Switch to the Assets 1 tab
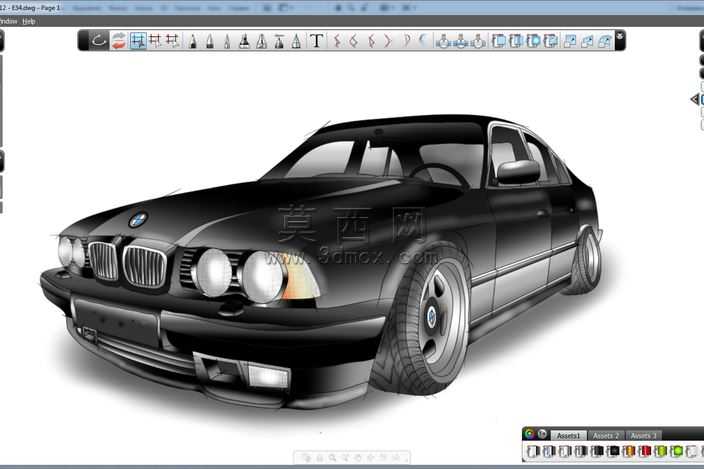704x469 pixels. tap(568, 435)
